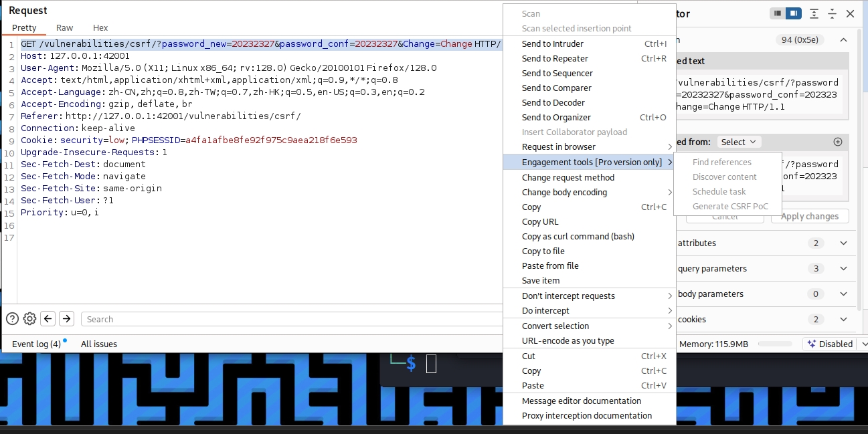Select Copy as curl command (bash)
This screenshot has width=868, height=434.
point(589,237)
